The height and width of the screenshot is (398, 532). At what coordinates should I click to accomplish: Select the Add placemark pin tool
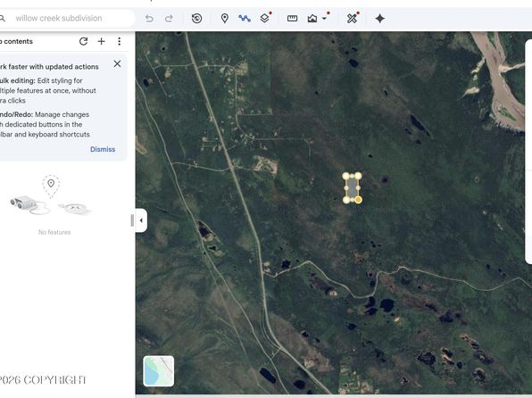click(225, 19)
